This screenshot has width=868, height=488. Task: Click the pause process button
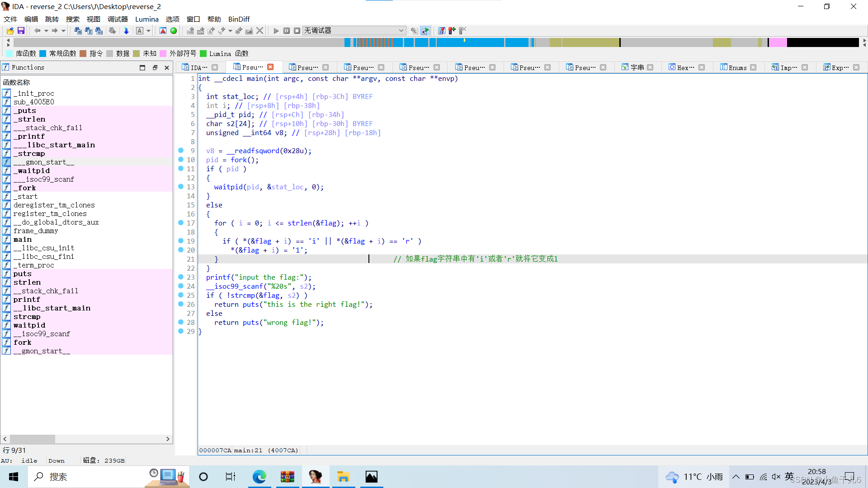click(x=287, y=31)
